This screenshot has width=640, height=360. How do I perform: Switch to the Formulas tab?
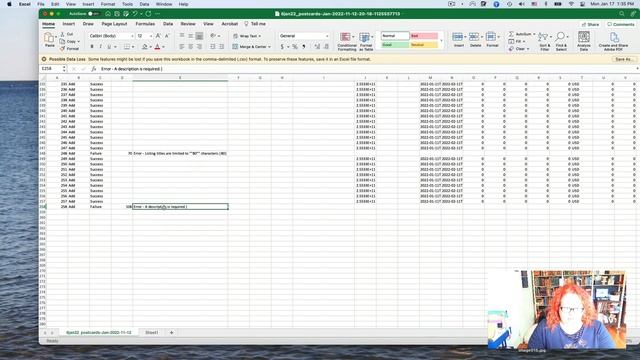[x=145, y=24]
